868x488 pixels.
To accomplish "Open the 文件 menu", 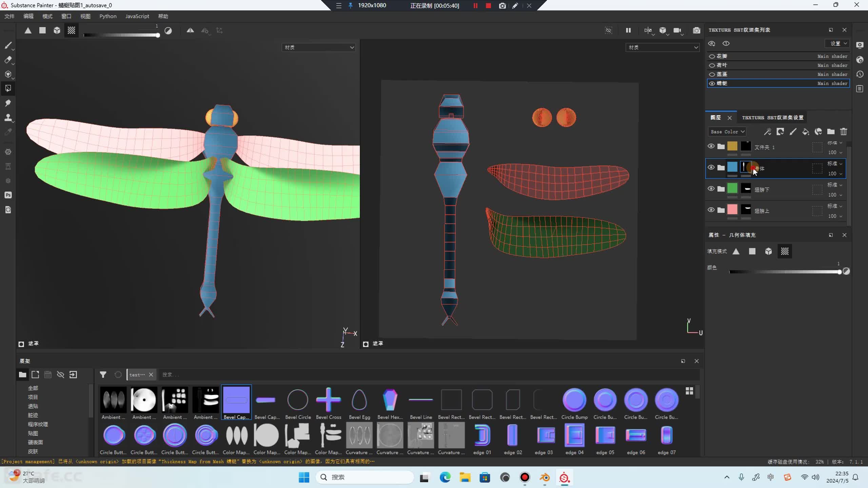I will 9,16.
